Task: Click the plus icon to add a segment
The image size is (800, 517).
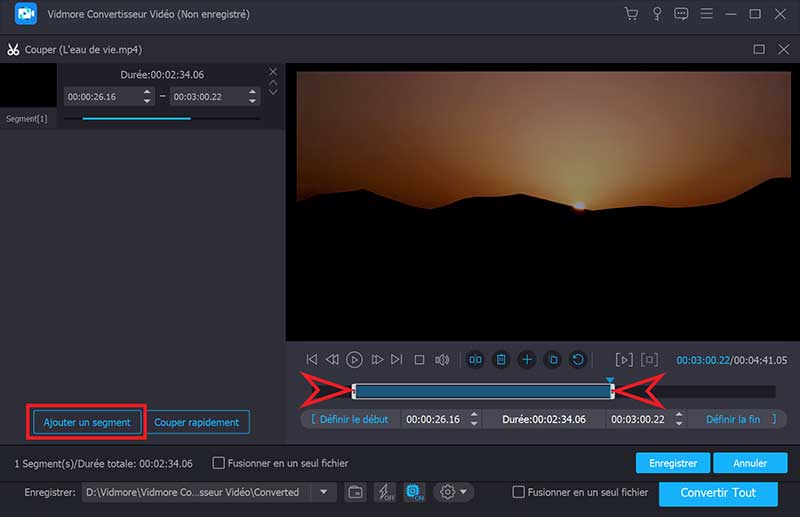Action: pyautogui.click(x=527, y=359)
